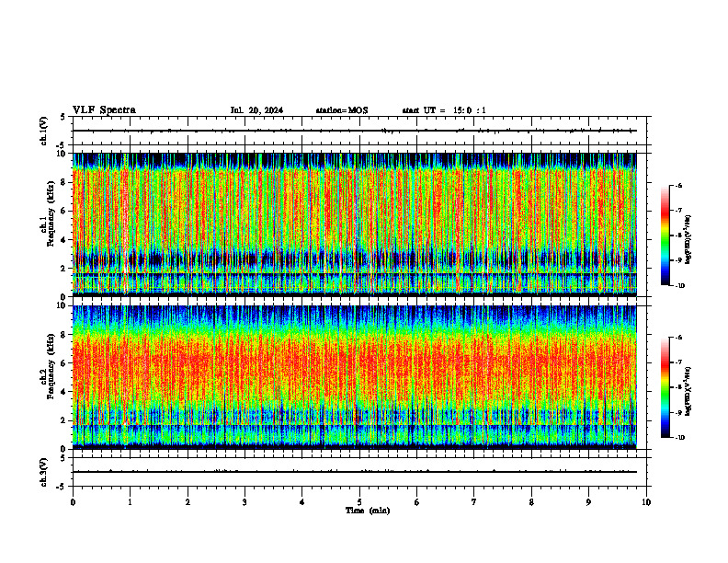Click the "5" tick on ch.1(V) axis

63,117
